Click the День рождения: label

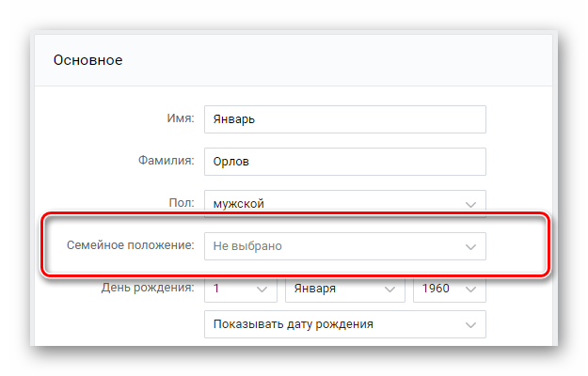[x=148, y=288]
